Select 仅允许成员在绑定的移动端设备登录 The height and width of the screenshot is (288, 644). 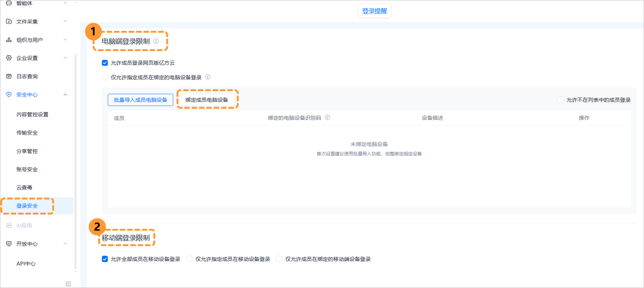279,259
